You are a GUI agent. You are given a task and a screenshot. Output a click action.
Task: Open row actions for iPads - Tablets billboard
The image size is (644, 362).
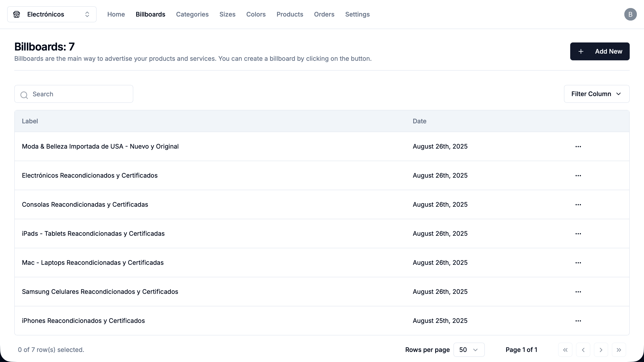(x=578, y=234)
